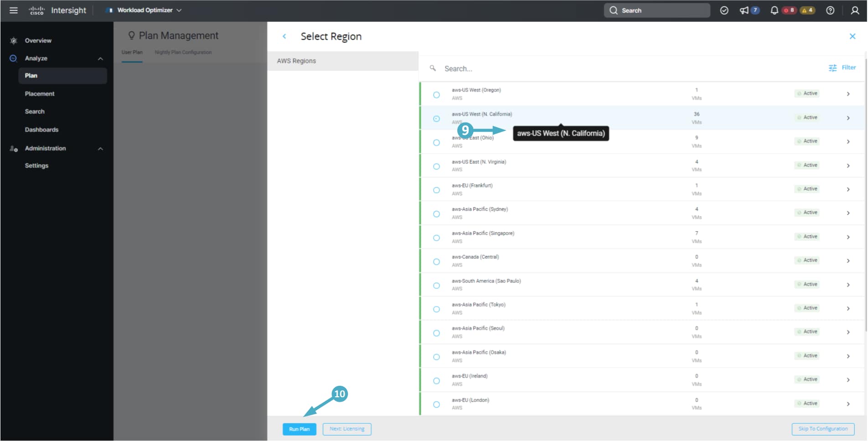Open the help question mark icon
Image resolution: width=868 pixels, height=441 pixels.
[x=830, y=10]
